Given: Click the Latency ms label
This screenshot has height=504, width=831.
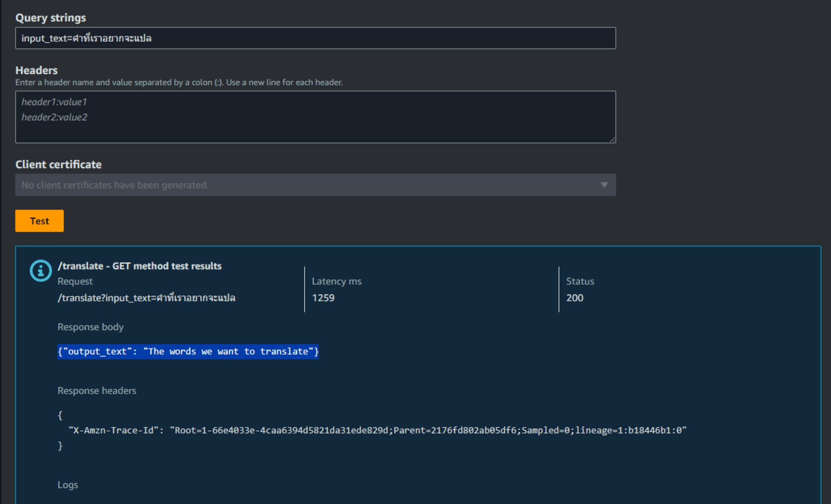Looking at the screenshot, I should [337, 281].
